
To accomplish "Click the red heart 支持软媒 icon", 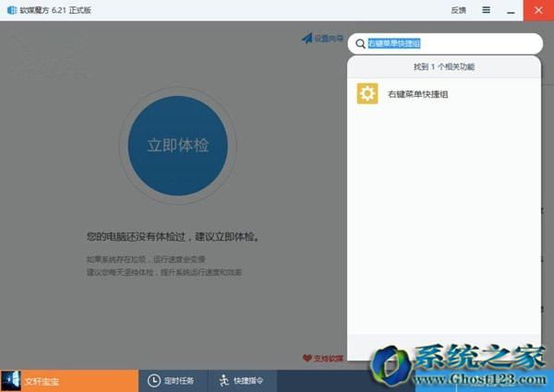I will [x=307, y=358].
